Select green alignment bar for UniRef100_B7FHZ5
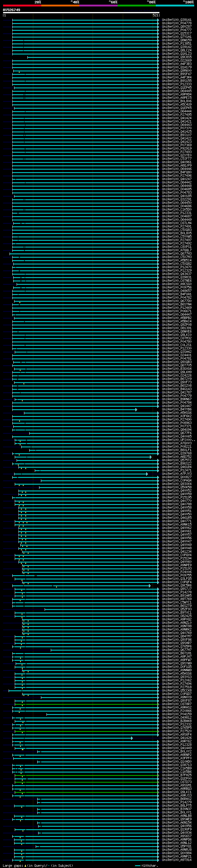197x868 pixels. click(87, 775)
